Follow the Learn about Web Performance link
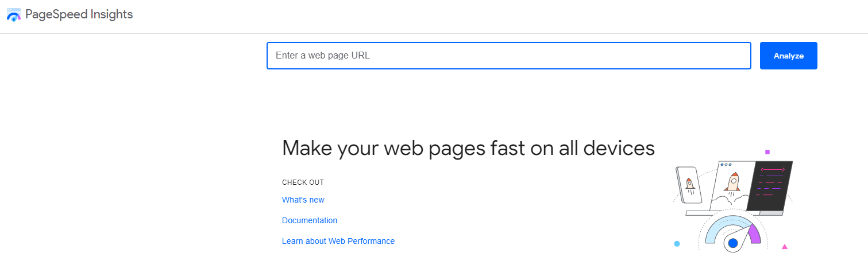The image size is (868, 272). (x=338, y=241)
